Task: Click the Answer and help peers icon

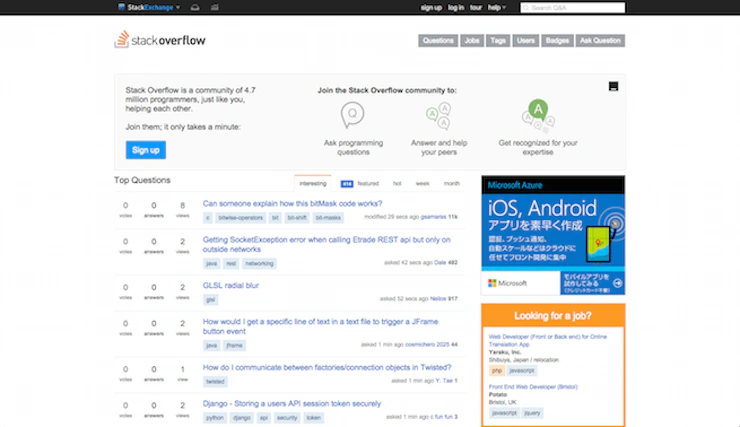Action: [x=438, y=116]
